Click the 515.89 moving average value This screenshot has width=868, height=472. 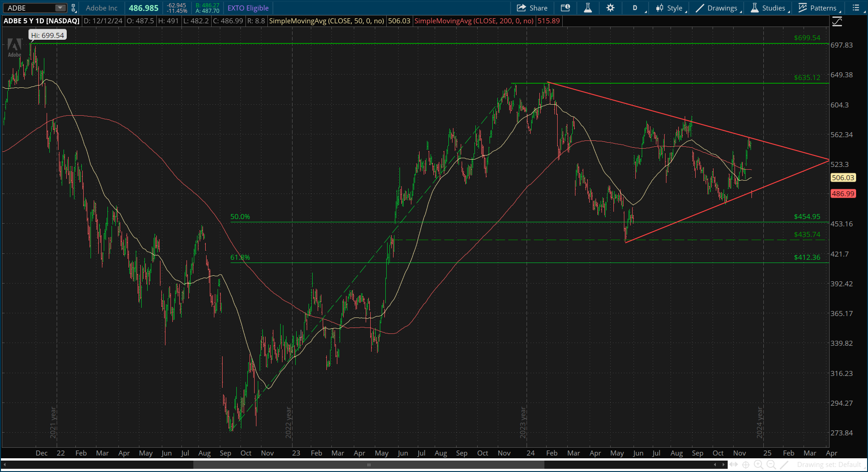[548, 21]
